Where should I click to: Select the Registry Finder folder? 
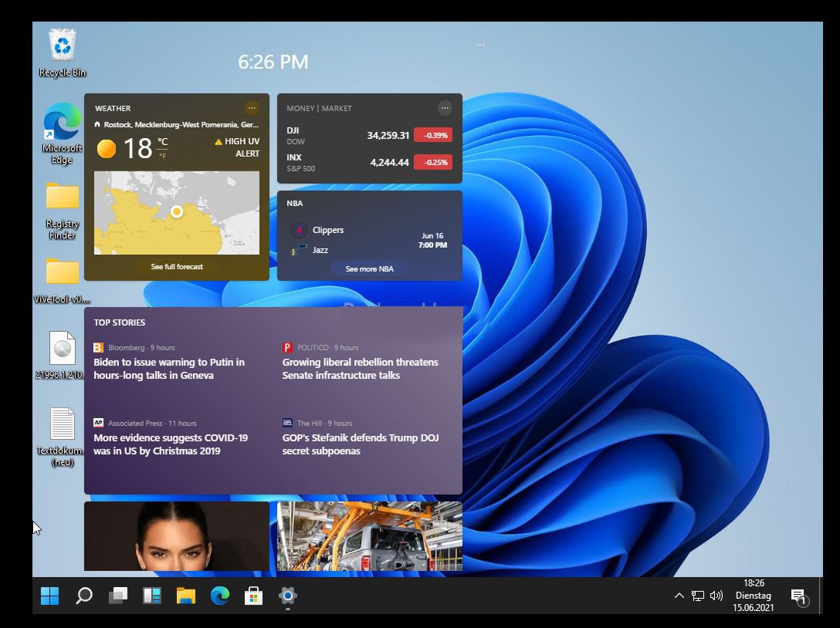coord(62,211)
